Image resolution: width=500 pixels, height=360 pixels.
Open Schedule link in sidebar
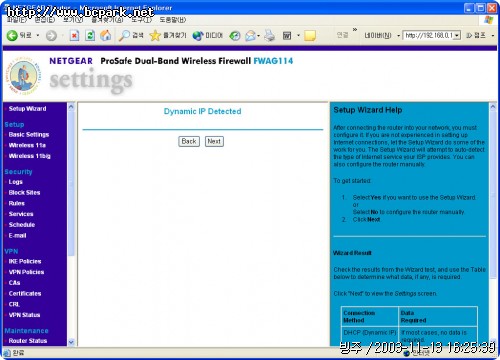point(22,225)
